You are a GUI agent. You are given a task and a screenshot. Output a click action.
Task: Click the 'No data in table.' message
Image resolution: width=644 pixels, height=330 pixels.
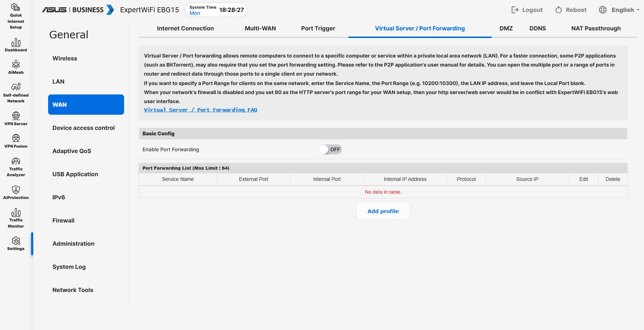coord(383,192)
